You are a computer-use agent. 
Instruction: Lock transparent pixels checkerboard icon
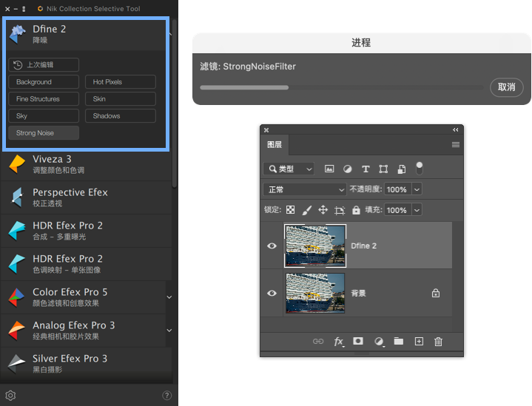pos(291,210)
